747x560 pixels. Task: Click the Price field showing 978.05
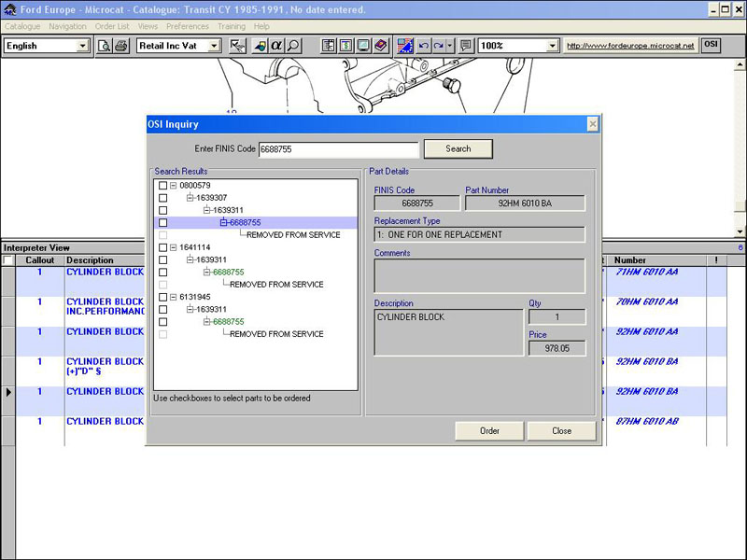click(557, 348)
